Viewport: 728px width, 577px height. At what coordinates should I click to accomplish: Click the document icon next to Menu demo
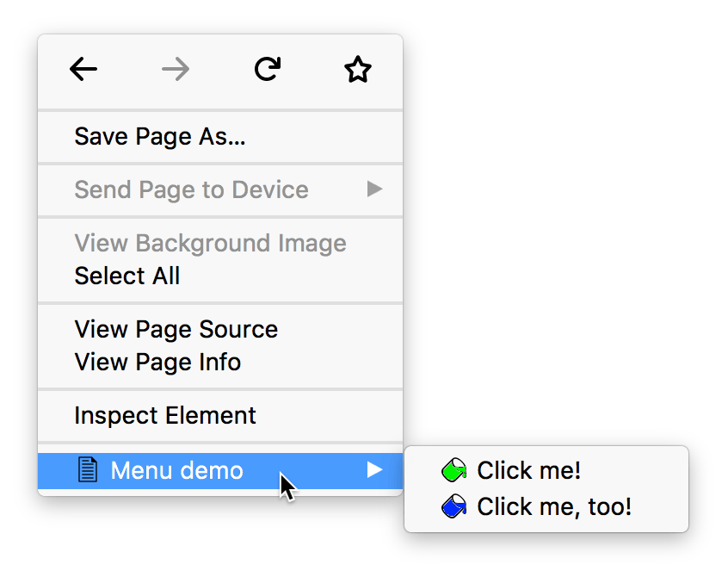point(86,470)
